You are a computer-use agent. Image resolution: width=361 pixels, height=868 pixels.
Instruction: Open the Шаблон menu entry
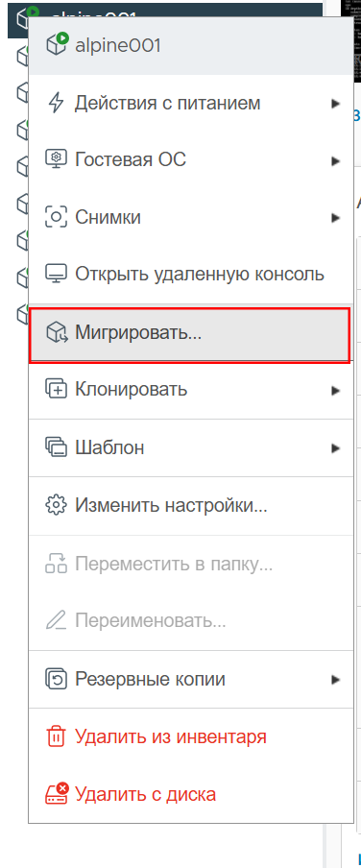(191, 447)
